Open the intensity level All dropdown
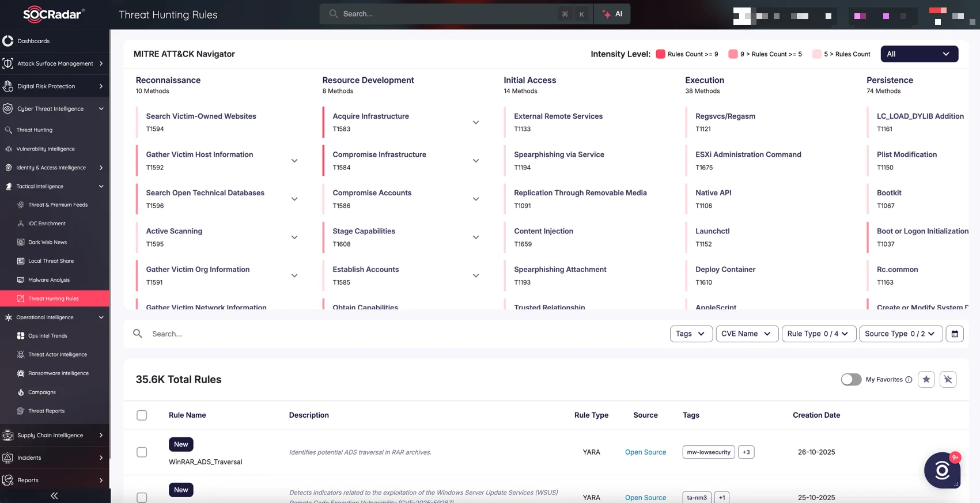 tap(919, 54)
